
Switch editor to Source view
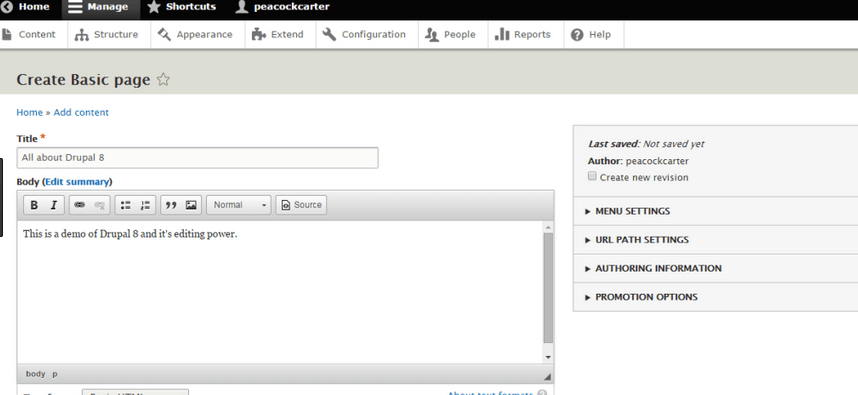pos(302,205)
